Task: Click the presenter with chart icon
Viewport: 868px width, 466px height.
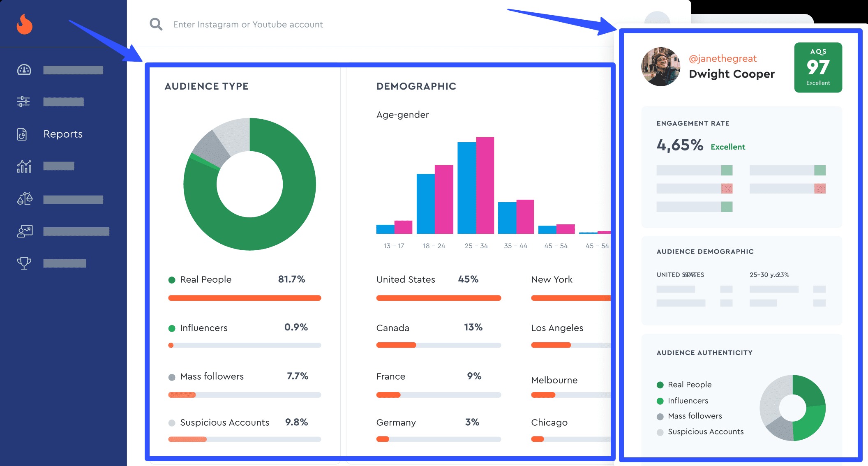Action: pos(24,231)
